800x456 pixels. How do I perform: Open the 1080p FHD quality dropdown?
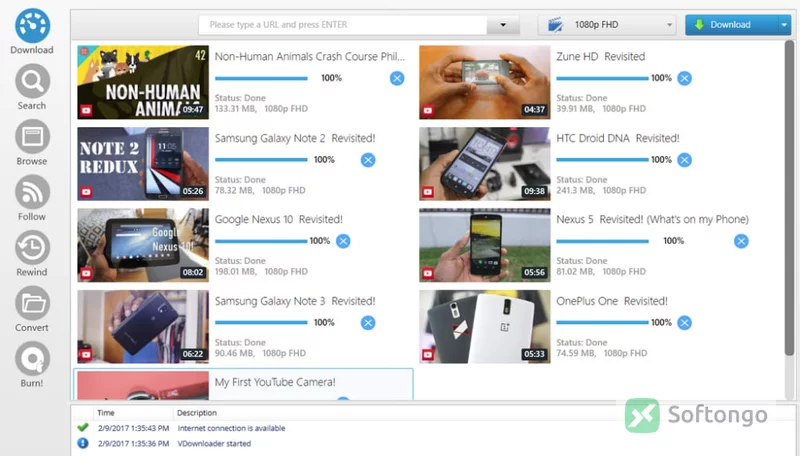tap(607, 24)
